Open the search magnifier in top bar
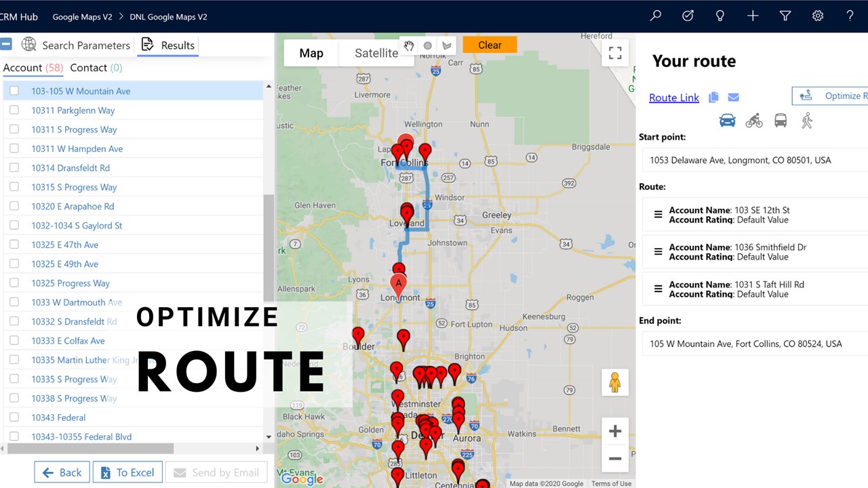This screenshot has width=868, height=488. (655, 16)
